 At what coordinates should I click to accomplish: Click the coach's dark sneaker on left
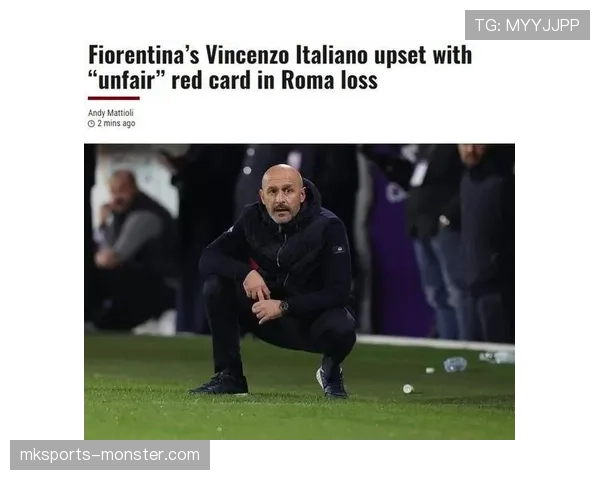tap(220, 384)
